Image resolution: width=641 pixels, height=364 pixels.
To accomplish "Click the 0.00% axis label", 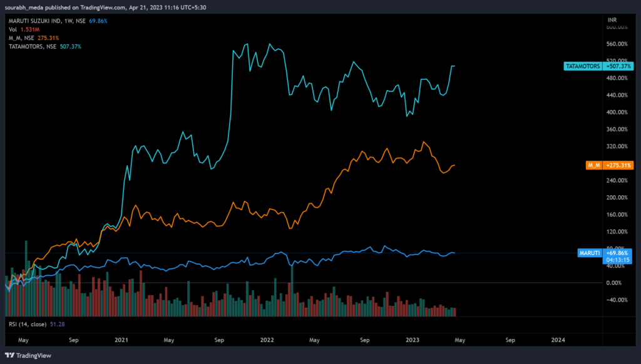I will point(613,283).
